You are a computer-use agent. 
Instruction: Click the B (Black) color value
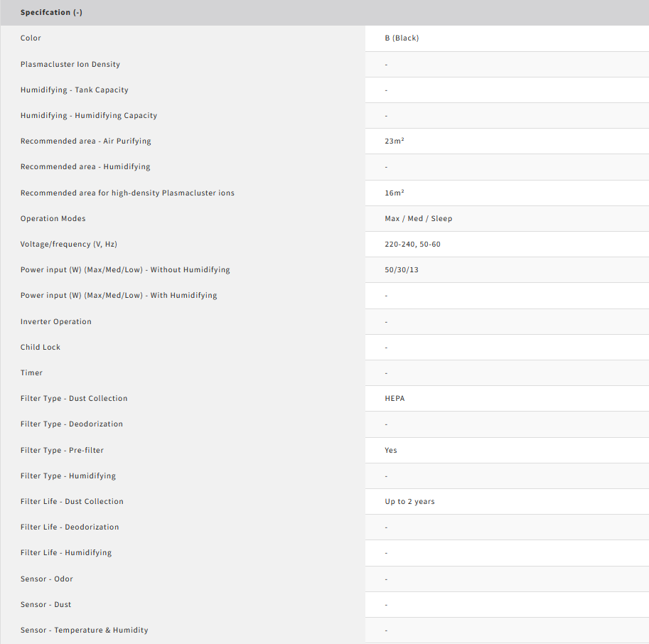click(x=402, y=38)
